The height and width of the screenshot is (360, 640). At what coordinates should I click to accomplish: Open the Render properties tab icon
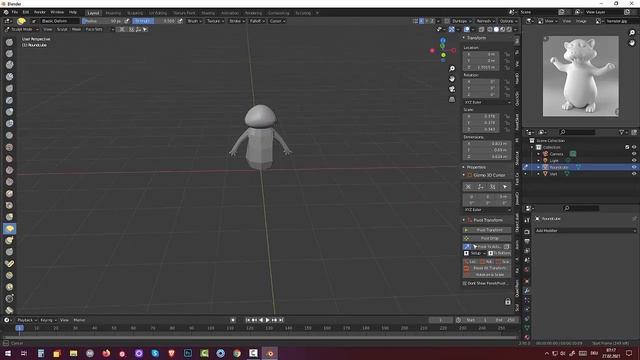527,231
